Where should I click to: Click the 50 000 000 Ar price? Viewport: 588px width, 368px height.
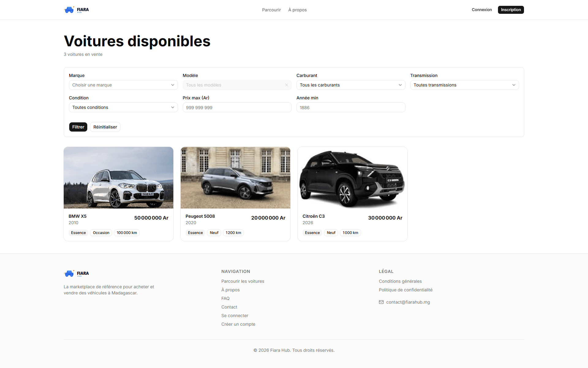[151, 218]
